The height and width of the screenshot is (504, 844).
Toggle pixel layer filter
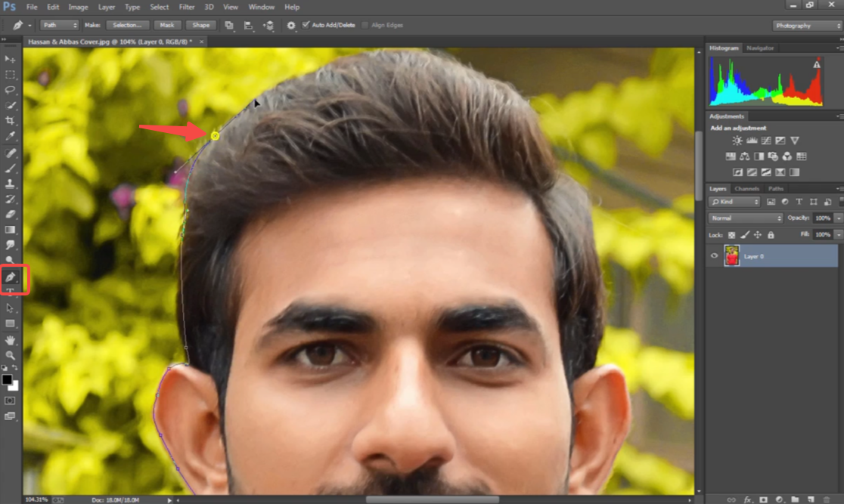[x=771, y=202]
